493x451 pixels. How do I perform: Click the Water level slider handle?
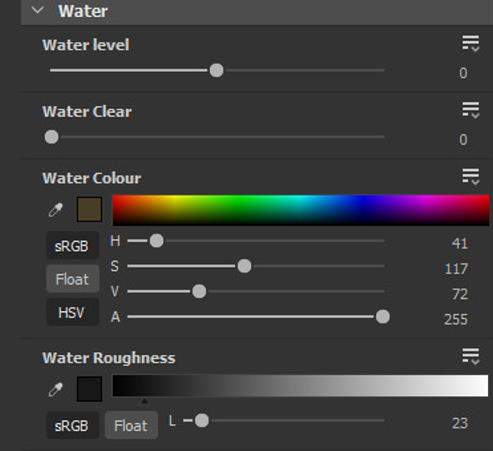click(x=216, y=70)
